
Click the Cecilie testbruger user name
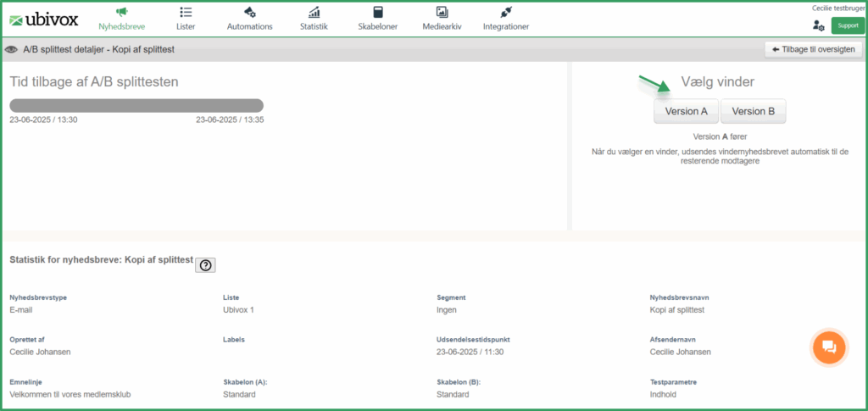pyautogui.click(x=837, y=8)
